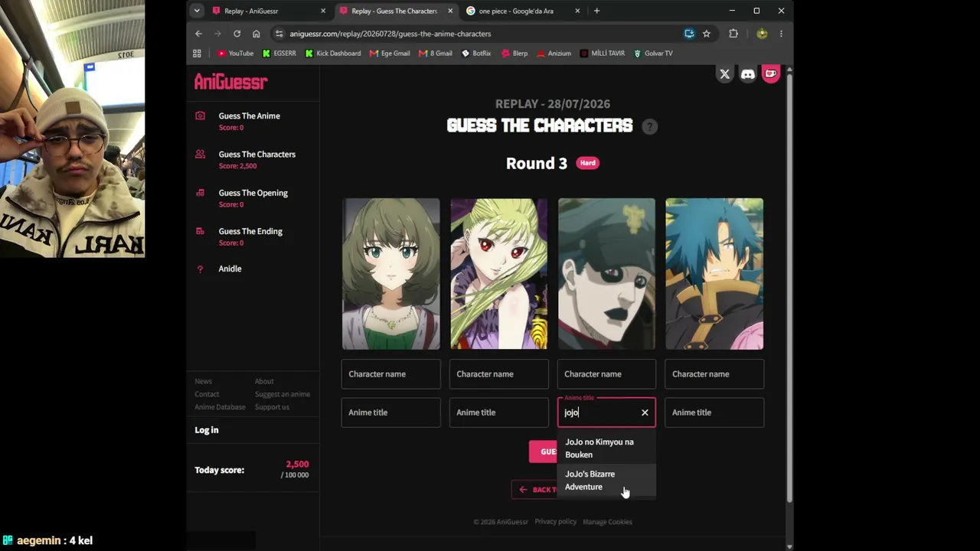Viewport: 980px width, 551px height.
Task: Click the people icon for Guess The Characters
Action: coord(200,154)
